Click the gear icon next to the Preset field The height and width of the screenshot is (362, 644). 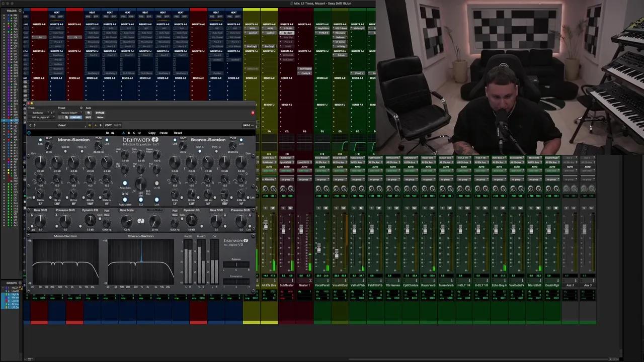click(82, 108)
